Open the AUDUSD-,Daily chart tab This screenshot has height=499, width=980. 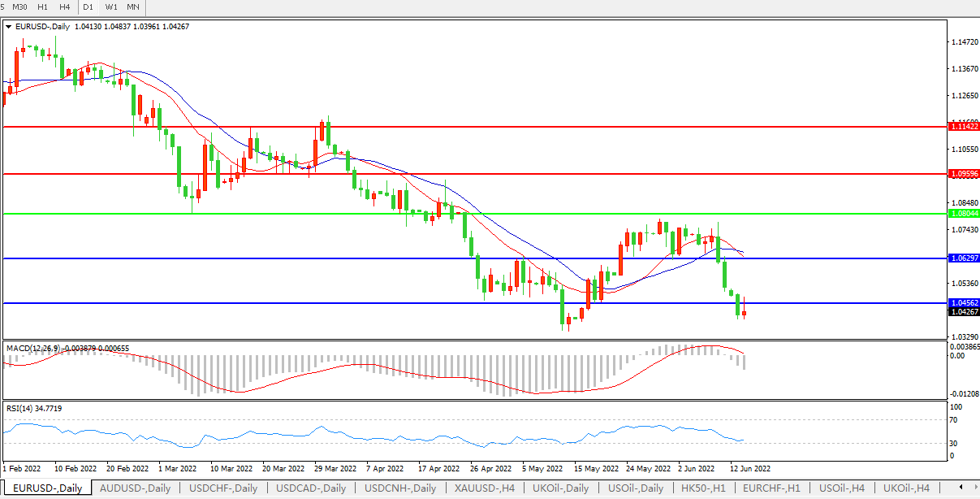(135, 488)
